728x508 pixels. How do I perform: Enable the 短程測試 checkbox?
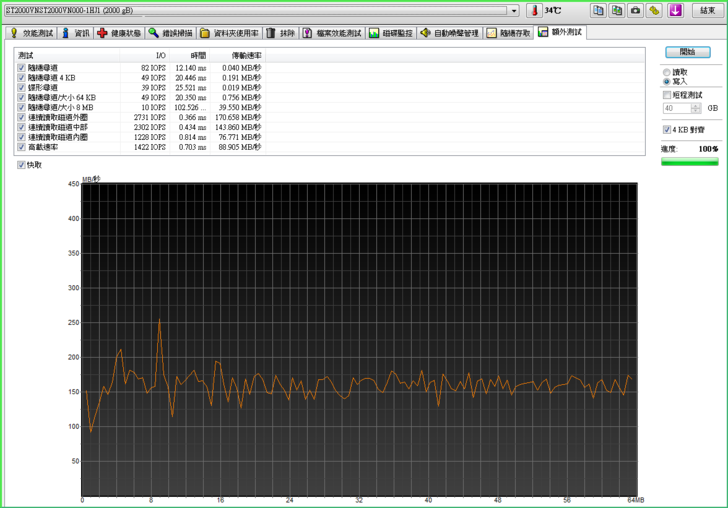(x=667, y=95)
